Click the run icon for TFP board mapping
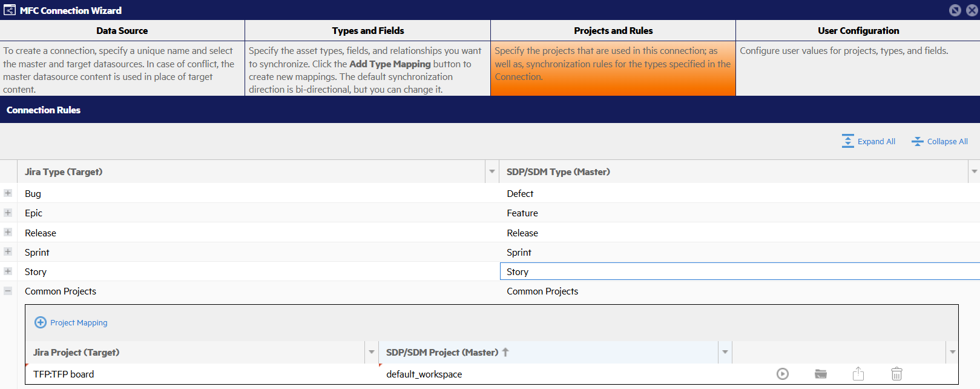Screen dimensions: 980x389 783,374
